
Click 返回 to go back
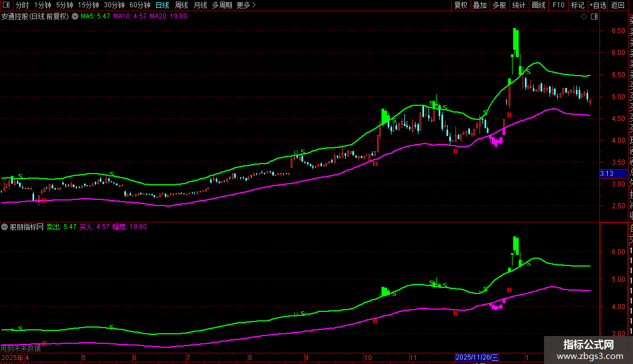pos(618,5)
